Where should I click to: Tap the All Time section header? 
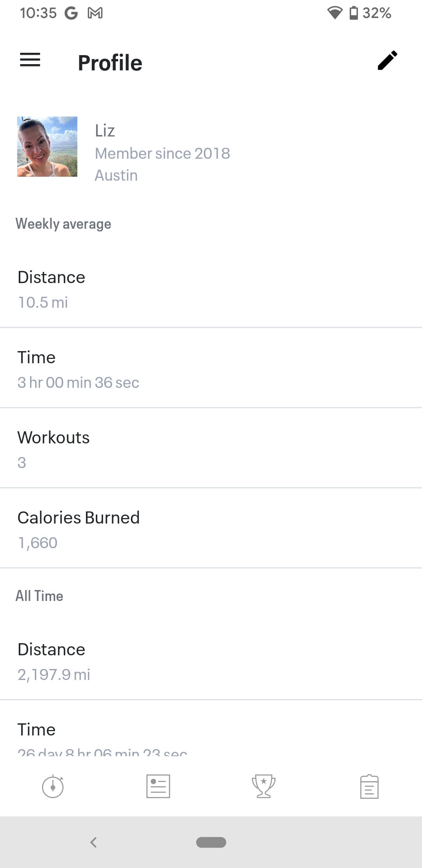click(39, 596)
